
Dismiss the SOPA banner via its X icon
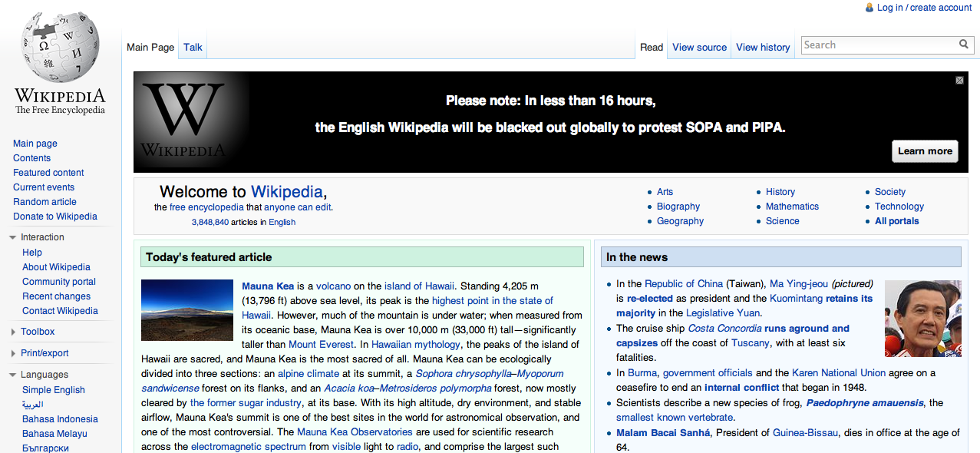(x=959, y=80)
